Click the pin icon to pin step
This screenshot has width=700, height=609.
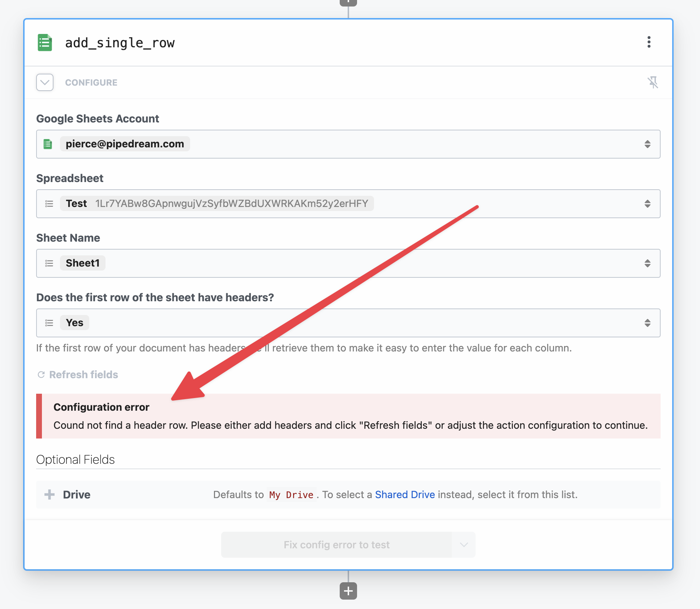pos(653,82)
